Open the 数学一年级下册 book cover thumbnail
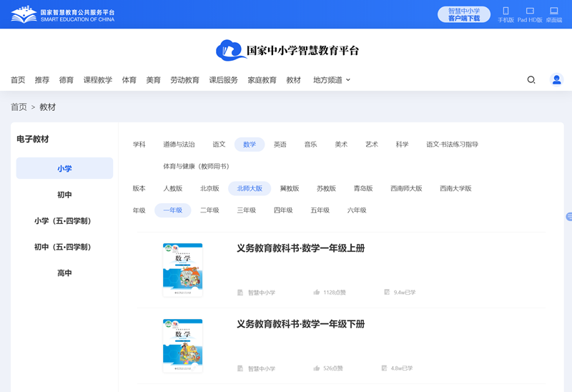The image size is (572, 392). click(183, 346)
